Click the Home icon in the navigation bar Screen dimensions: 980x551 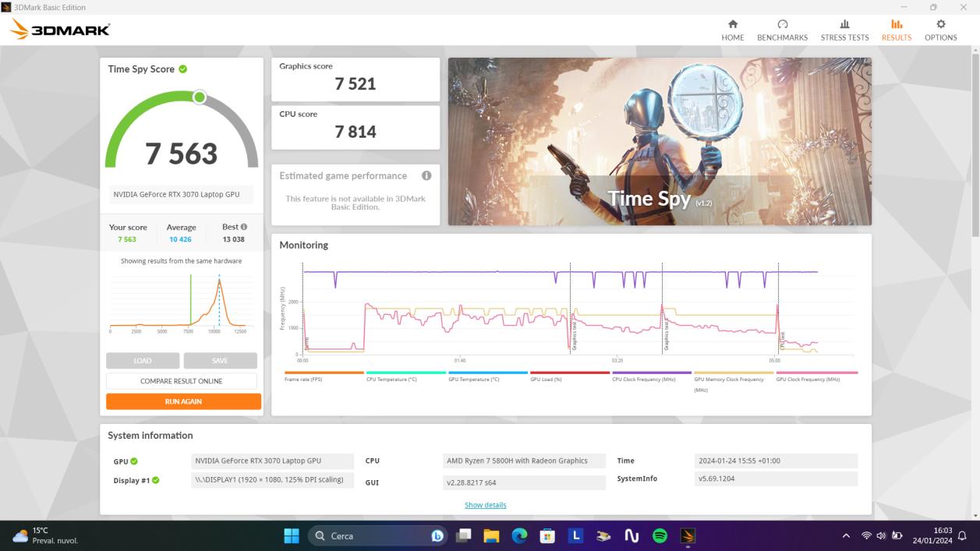[732, 25]
